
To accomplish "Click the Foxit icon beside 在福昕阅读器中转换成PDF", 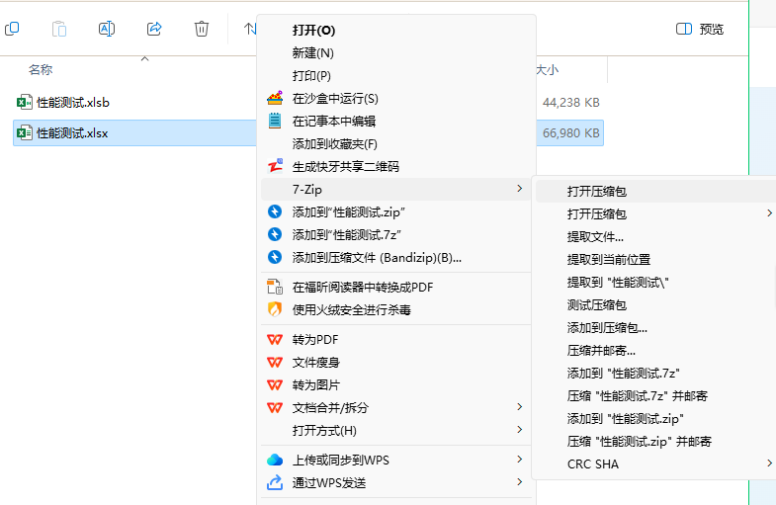I will [x=275, y=287].
